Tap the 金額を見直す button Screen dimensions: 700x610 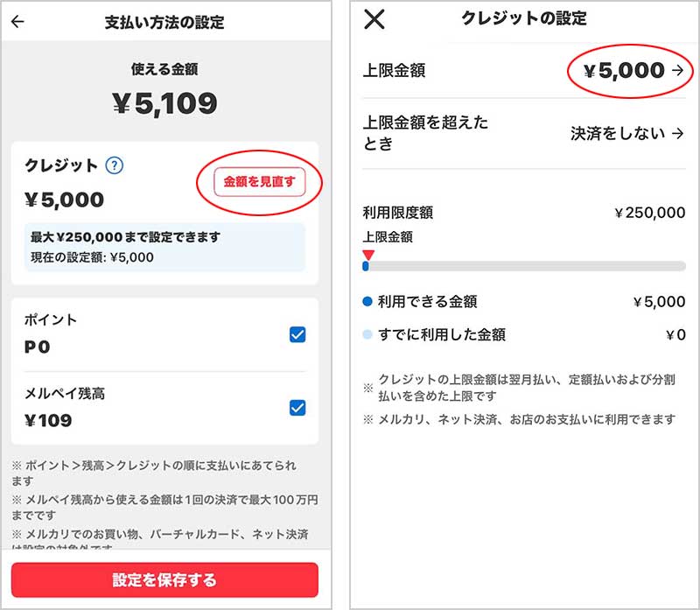click(x=259, y=182)
